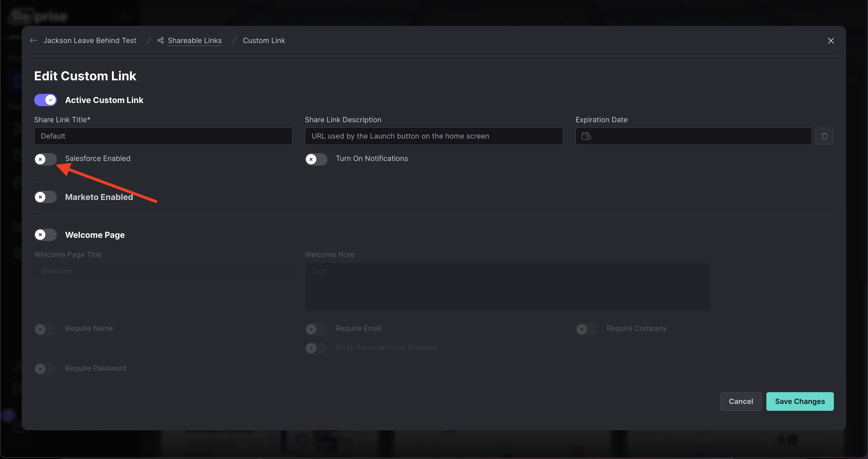Toggle the Require Company switch
The image size is (868, 459).
click(x=587, y=329)
